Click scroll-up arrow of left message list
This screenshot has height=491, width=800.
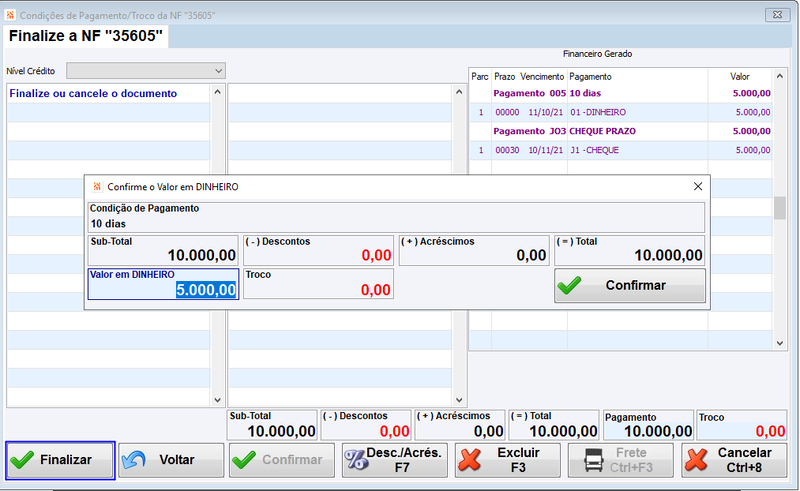click(217, 92)
